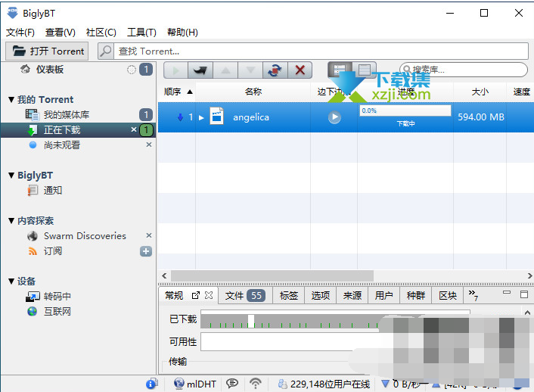The image size is (534, 392).
Task: Open 我的媒体库 in the sidebar
Action: tap(65, 114)
